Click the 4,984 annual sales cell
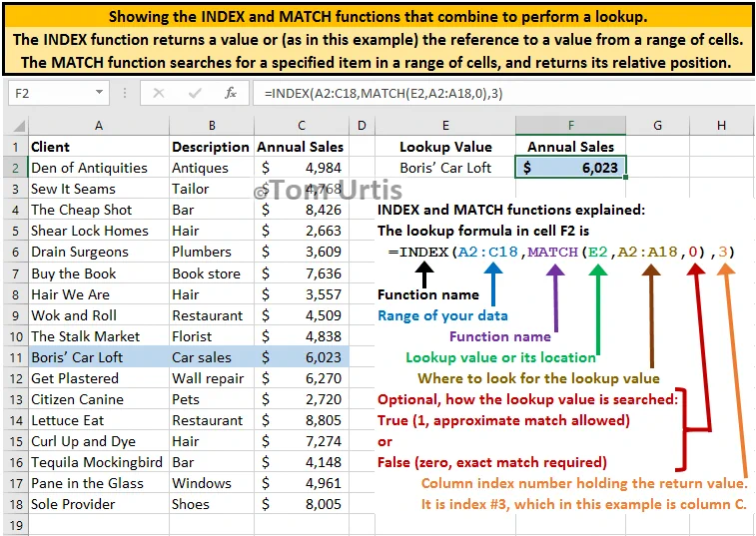This screenshot has width=756, height=536. pos(302,168)
